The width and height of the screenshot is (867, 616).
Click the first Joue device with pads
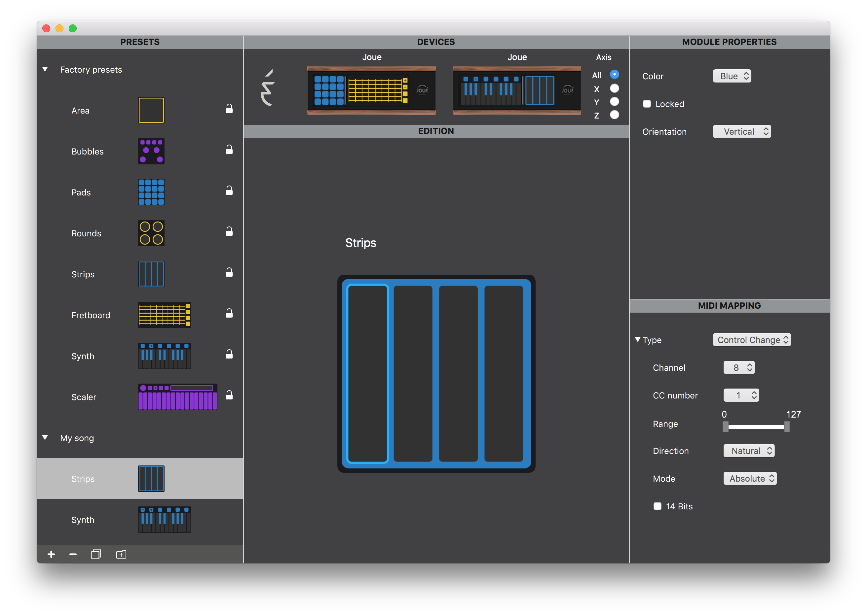371,90
